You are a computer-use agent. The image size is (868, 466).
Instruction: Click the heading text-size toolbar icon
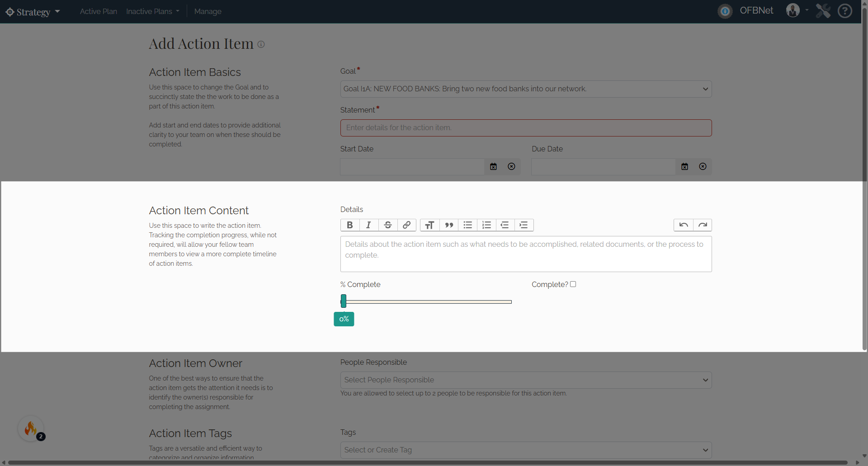[430, 225]
